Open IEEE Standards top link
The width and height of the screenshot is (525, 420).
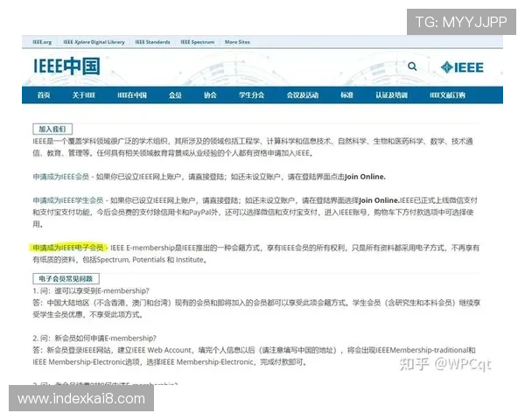click(x=152, y=42)
